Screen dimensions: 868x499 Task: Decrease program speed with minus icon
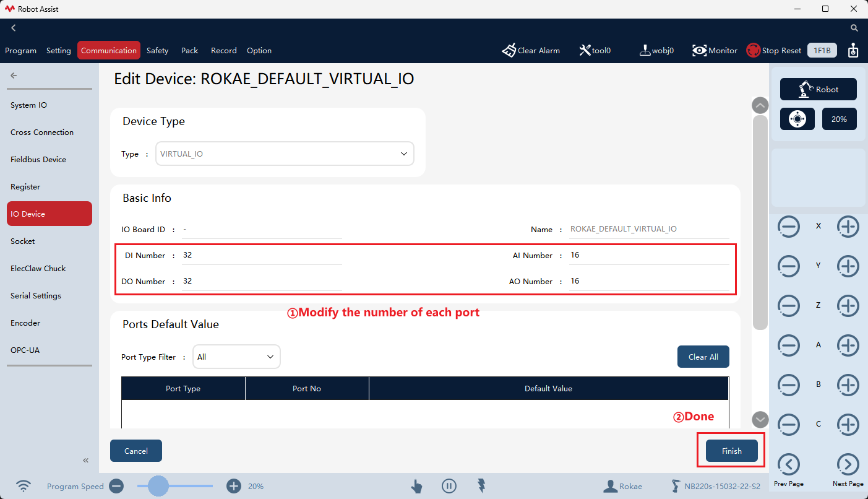point(116,486)
